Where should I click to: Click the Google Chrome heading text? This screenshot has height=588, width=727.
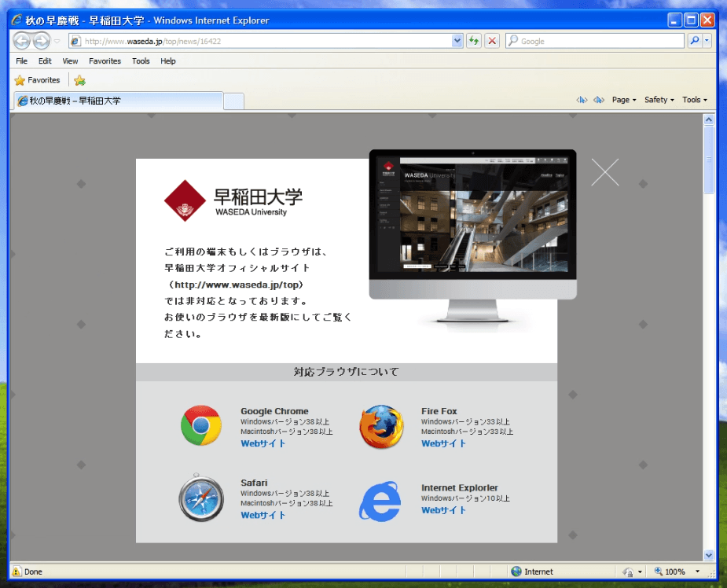[x=274, y=411]
